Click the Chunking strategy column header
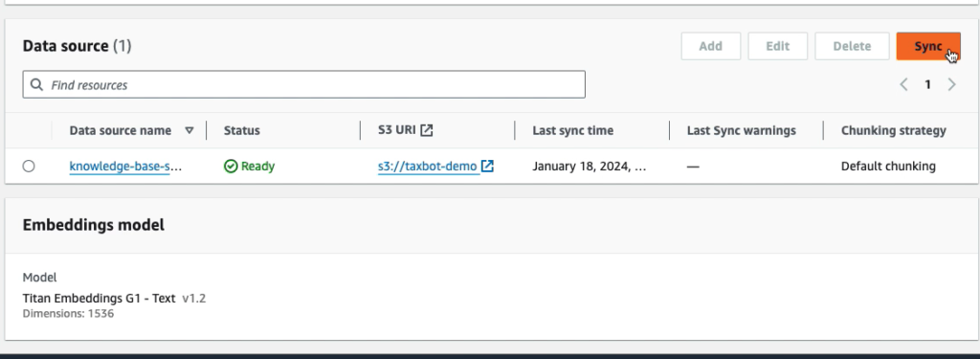 point(893,131)
